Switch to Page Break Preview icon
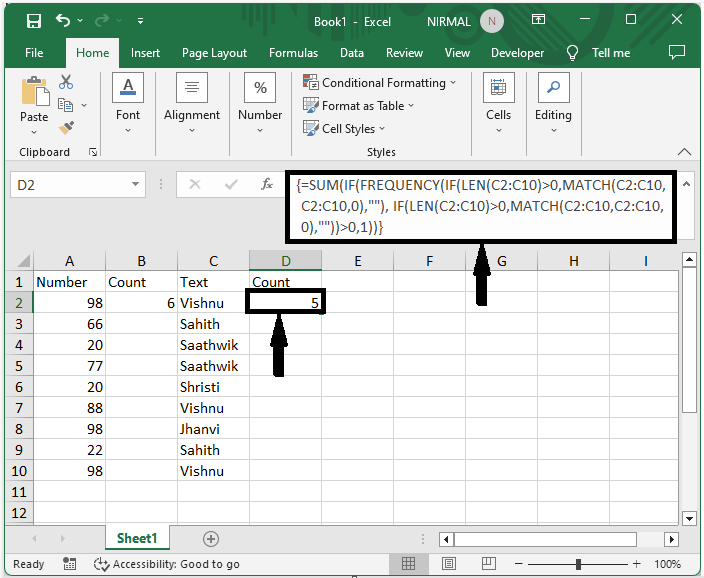 (488, 564)
